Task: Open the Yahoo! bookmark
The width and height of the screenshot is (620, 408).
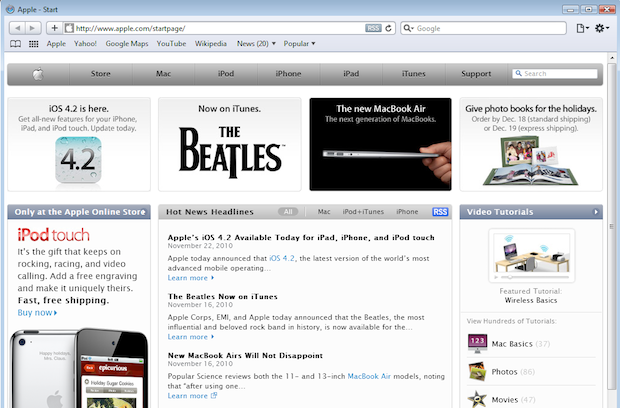Action: 85,43
